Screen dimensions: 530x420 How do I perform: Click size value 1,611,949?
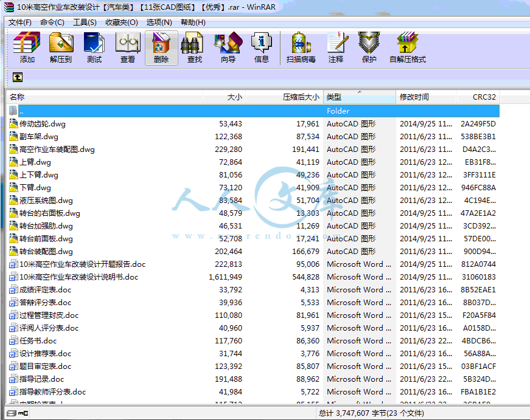pos(225,277)
